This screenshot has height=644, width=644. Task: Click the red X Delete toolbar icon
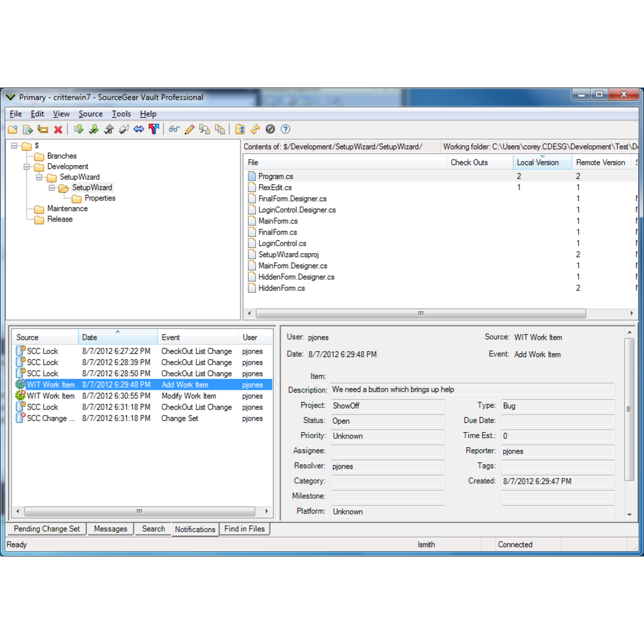[x=58, y=129]
